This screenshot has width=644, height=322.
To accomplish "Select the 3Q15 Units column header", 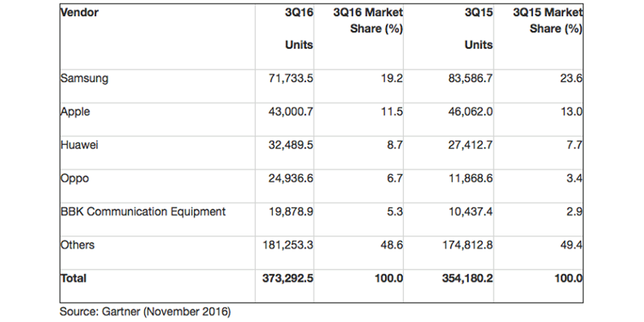I will (478, 29).
